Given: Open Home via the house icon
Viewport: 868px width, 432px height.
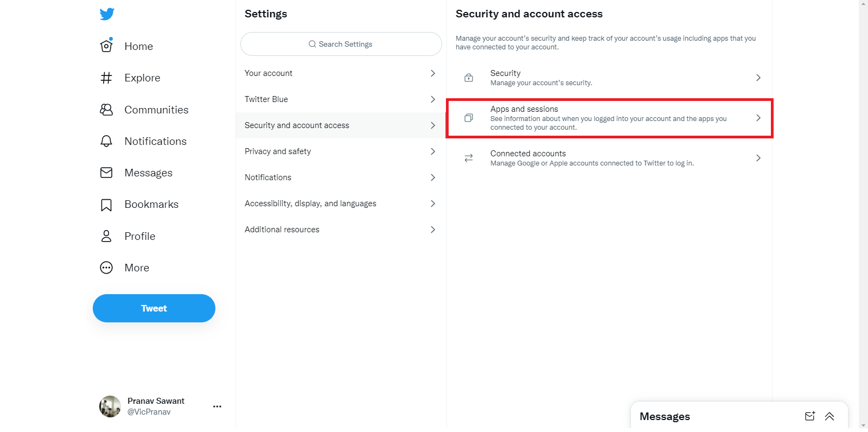Looking at the screenshot, I should [106, 46].
